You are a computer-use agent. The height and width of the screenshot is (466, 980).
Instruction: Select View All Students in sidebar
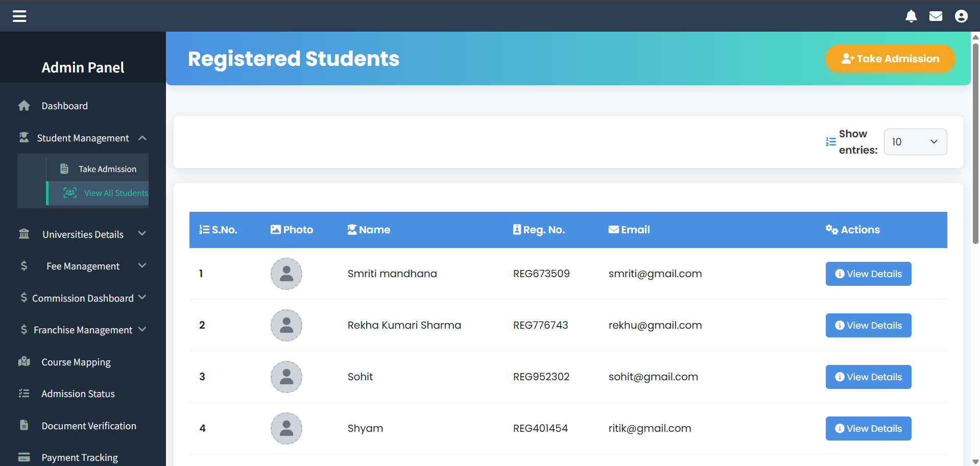pyautogui.click(x=116, y=193)
